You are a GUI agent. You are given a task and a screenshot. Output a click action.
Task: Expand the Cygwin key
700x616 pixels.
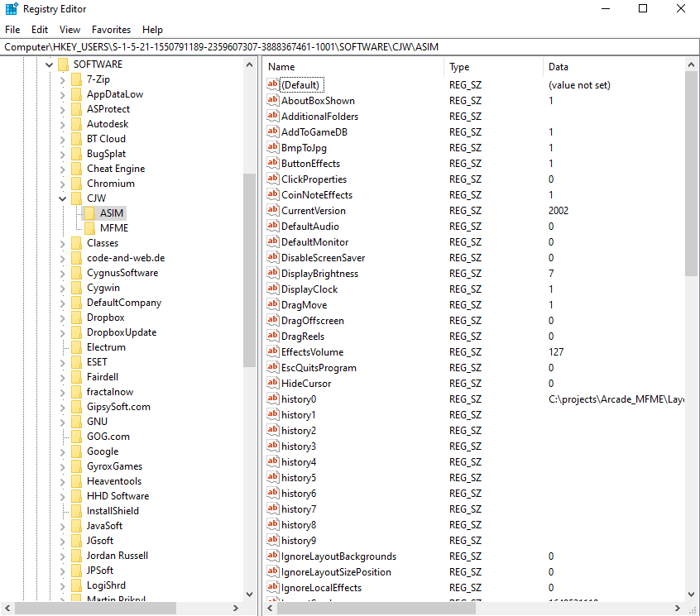(63, 288)
